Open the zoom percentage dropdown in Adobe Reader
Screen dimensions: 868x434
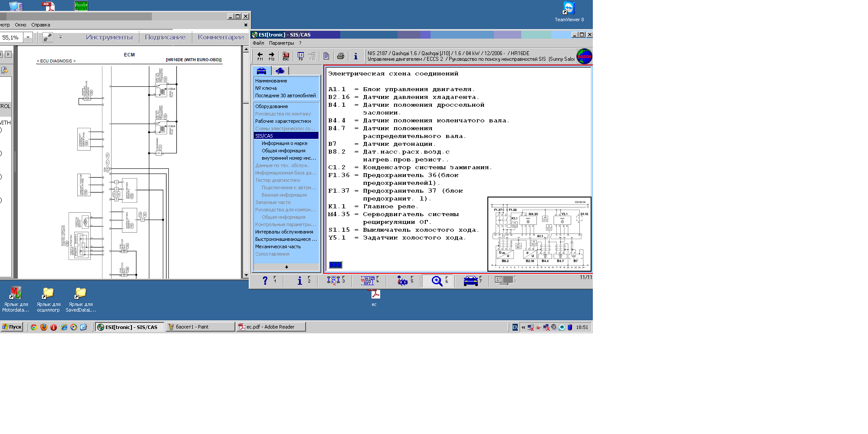tap(28, 37)
